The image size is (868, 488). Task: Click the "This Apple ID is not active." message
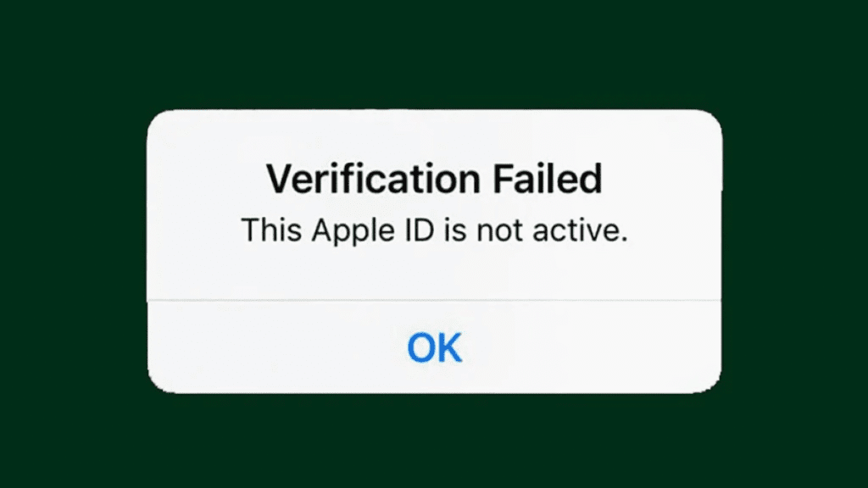[x=435, y=230]
